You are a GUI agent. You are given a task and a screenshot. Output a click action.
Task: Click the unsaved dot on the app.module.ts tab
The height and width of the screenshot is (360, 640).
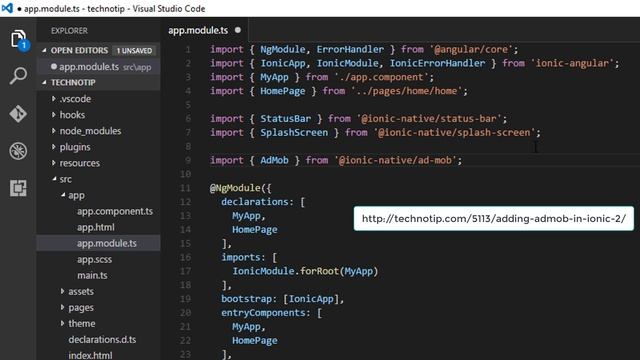[238, 30]
